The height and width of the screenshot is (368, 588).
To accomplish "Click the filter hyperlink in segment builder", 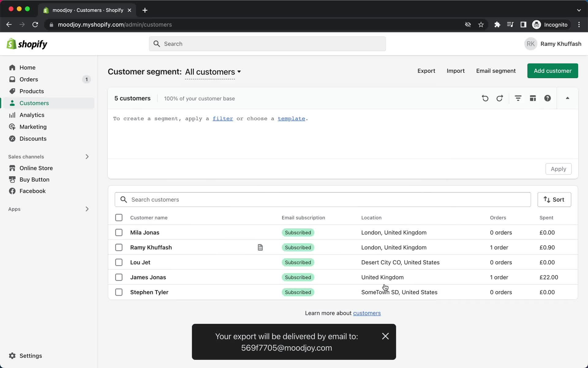I will click(x=223, y=118).
